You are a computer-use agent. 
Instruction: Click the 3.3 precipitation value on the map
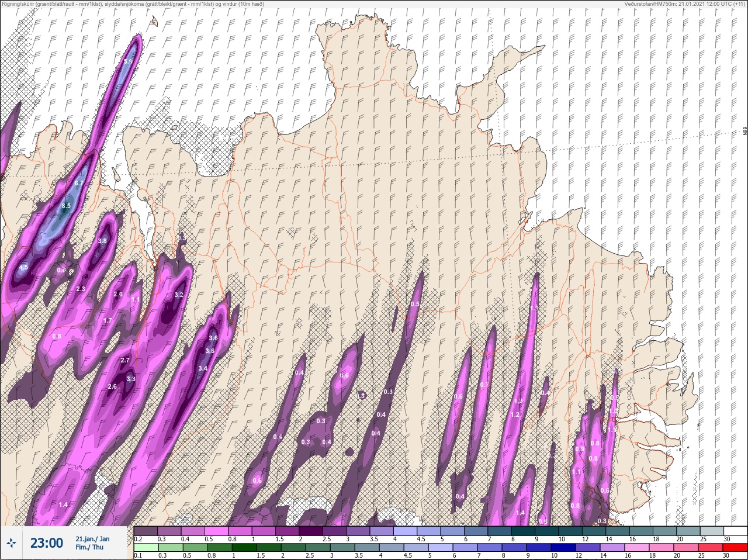coord(131,379)
